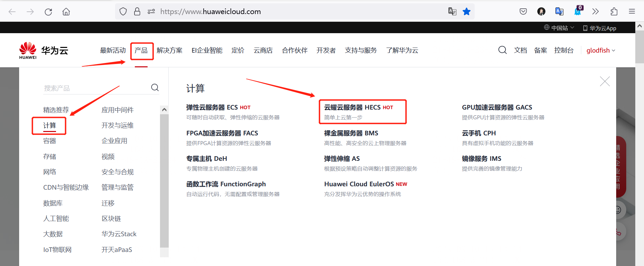Show tracking protection shield info
This screenshot has height=266, width=644.
click(123, 12)
